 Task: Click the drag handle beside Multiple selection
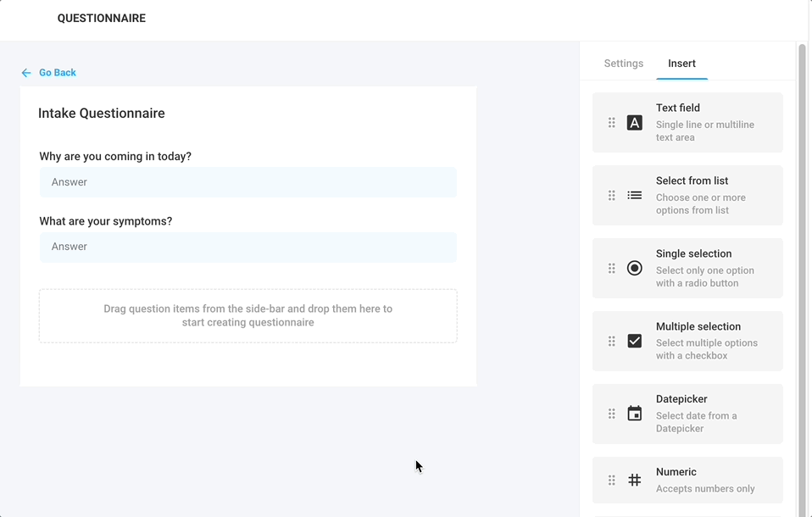click(x=612, y=341)
